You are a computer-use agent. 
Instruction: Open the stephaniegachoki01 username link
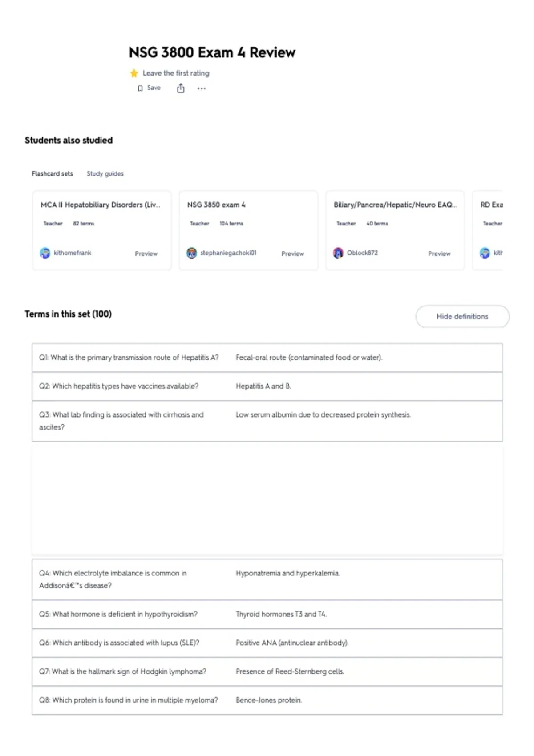(x=228, y=253)
